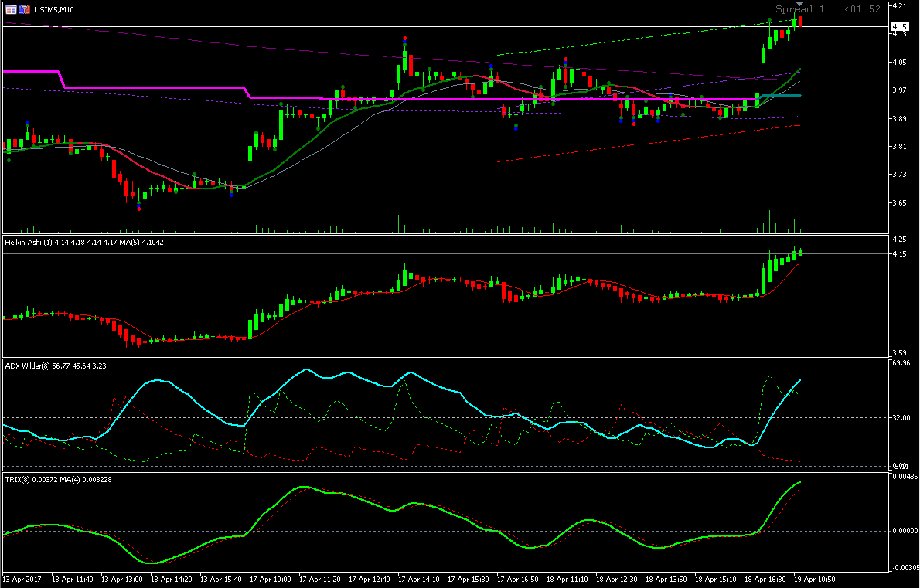Click the 3.65 price on right scale
The image size is (920, 588).
point(899,203)
